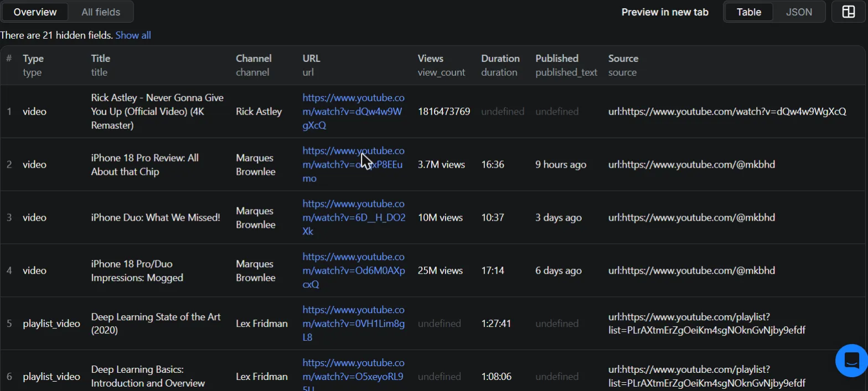Open iPhone 18 Pro Review video URL
Screen dimensions: 868x391
coord(353,165)
